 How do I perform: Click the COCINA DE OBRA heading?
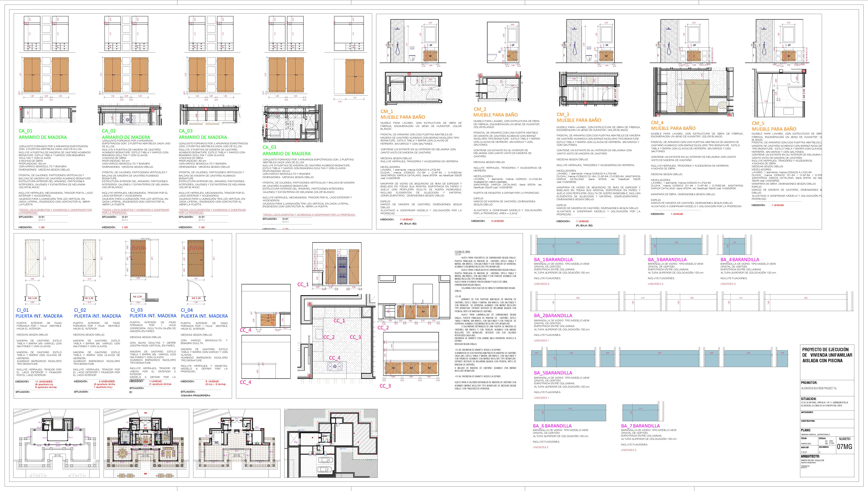pyautogui.click(x=462, y=252)
